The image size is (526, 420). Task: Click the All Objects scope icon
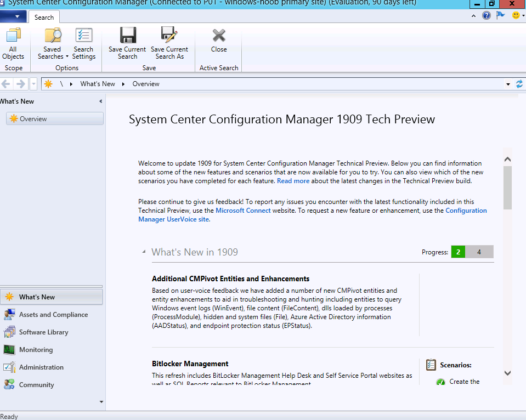pyautogui.click(x=13, y=35)
